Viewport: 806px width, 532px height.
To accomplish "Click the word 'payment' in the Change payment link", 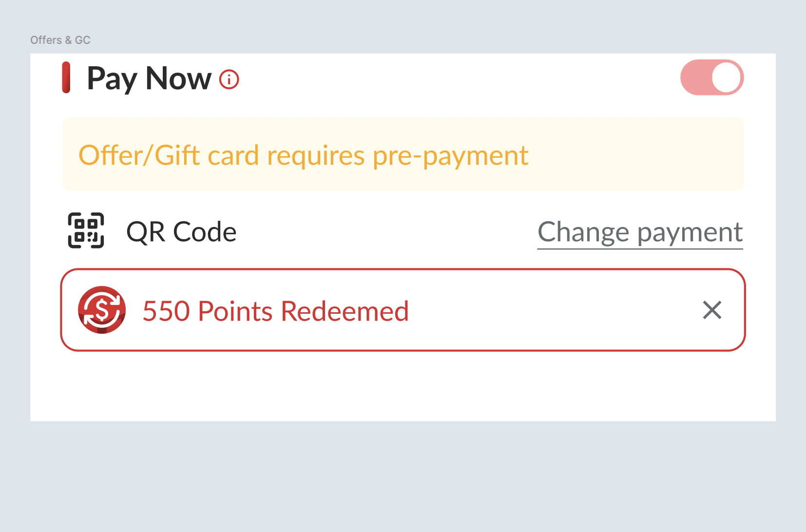I will 690,232.
